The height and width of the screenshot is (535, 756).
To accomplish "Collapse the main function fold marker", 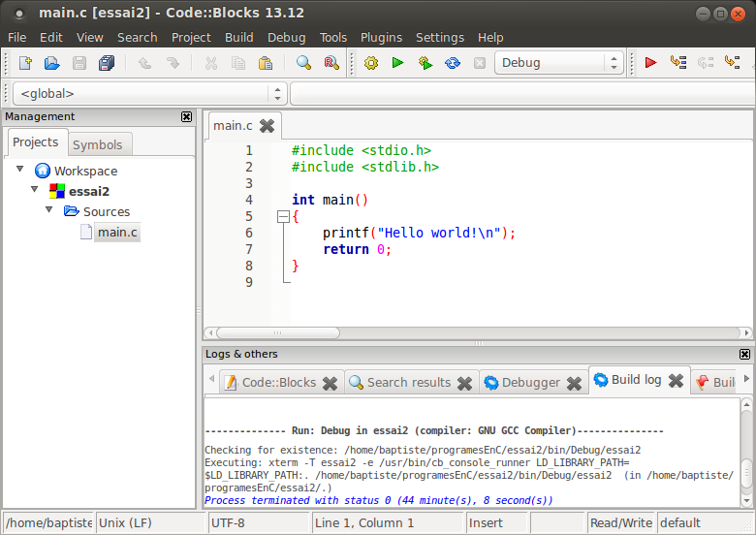I will click(x=283, y=217).
